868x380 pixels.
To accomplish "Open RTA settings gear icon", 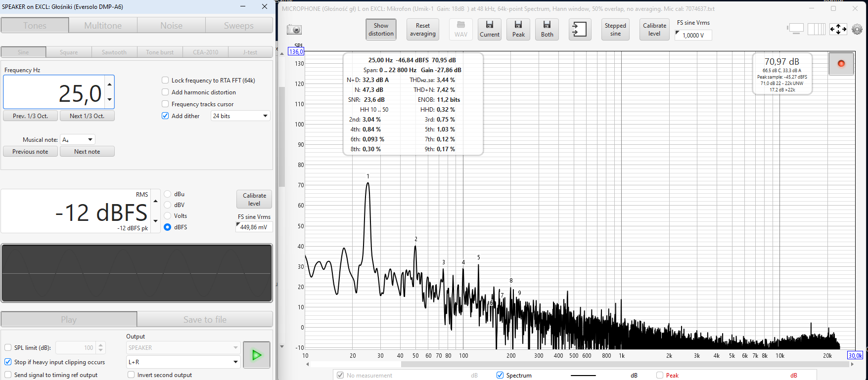I will [x=857, y=30].
